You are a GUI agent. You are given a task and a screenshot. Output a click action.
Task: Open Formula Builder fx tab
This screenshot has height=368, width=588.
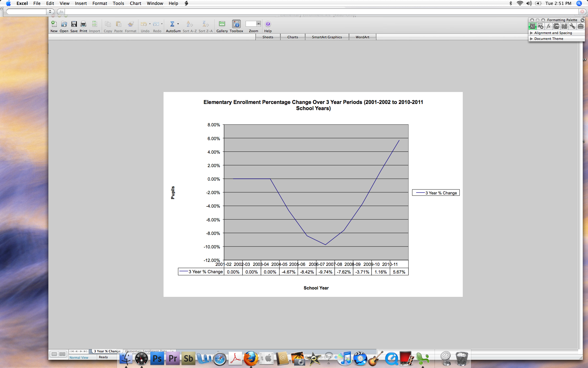548,26
